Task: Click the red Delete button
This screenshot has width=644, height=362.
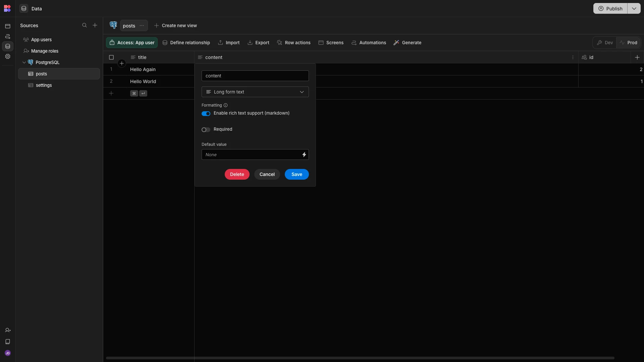Action: [237, 174]
